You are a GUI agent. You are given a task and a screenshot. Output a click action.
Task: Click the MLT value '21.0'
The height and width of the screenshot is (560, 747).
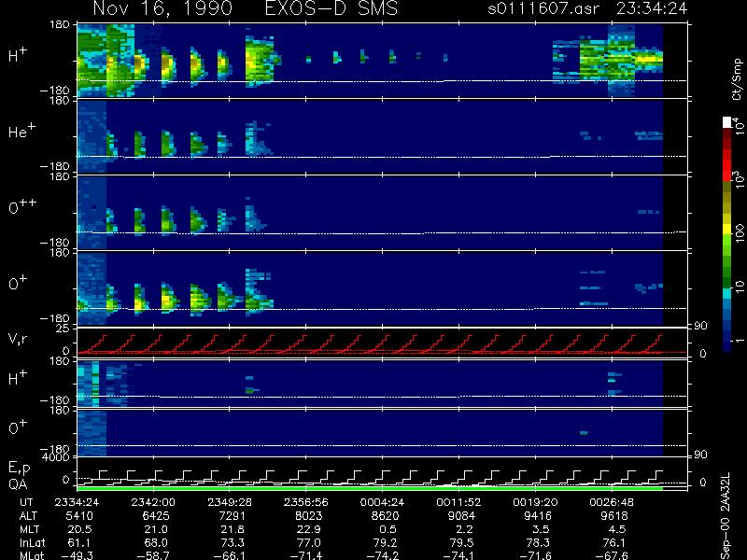(157, 529)
